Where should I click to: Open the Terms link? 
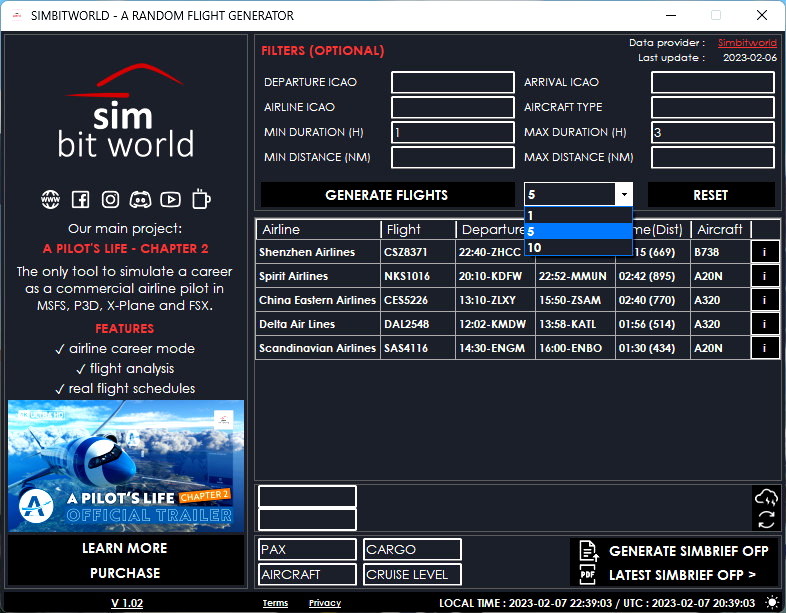(x=275, y=603)
